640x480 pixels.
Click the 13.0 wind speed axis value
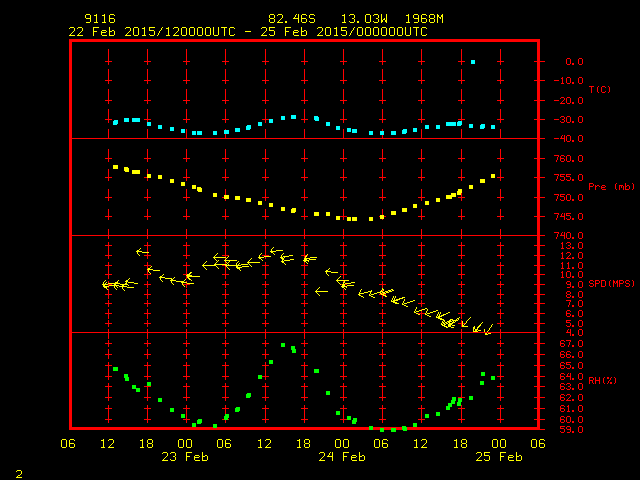(571, 246)
